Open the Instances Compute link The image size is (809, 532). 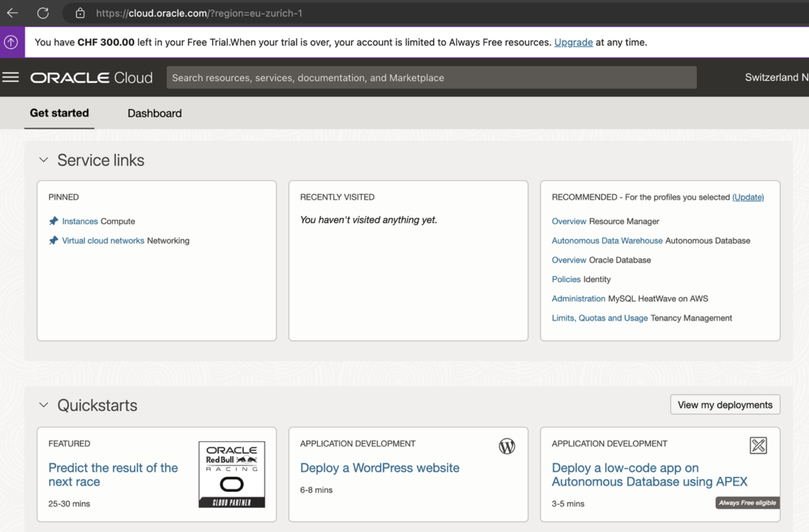(x=80, y=221)
